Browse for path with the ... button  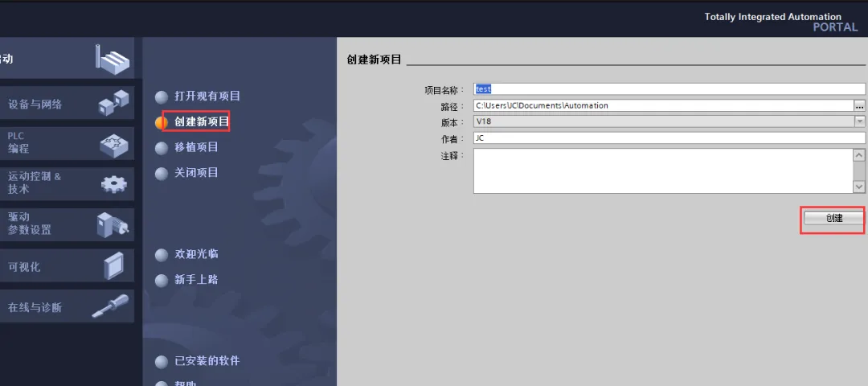859,105
